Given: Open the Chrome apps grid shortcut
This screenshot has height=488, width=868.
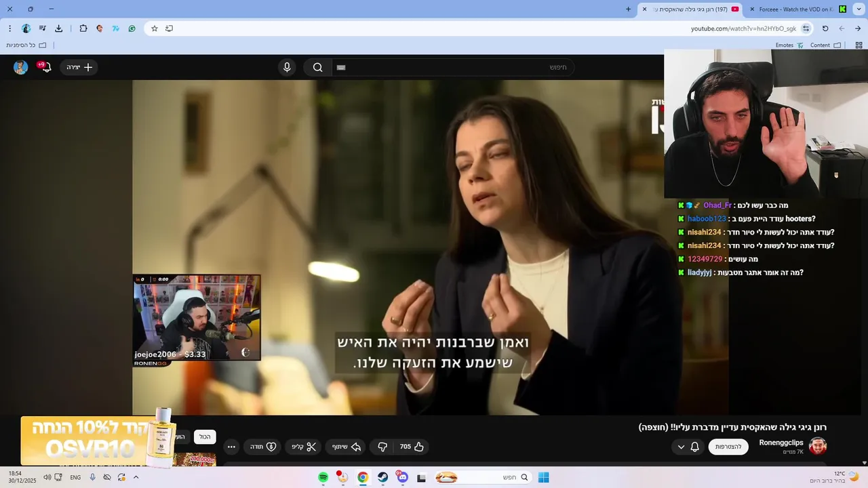Looking at the screenshot, I should [859, 45].
